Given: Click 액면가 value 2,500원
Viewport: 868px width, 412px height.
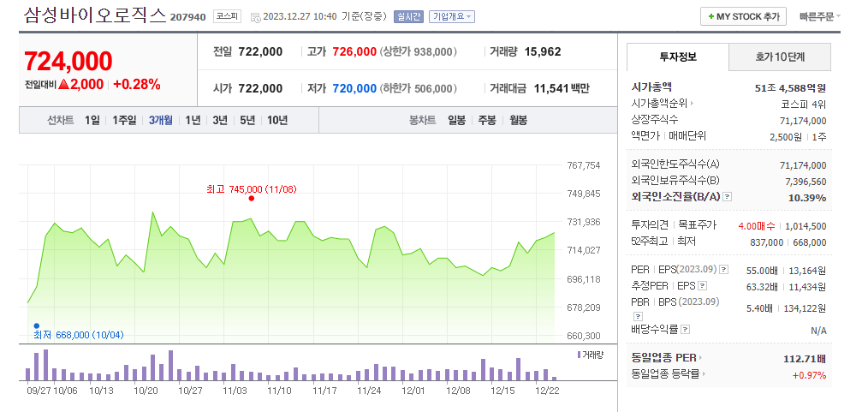Looking at the screenshot, I should point(786,137).
